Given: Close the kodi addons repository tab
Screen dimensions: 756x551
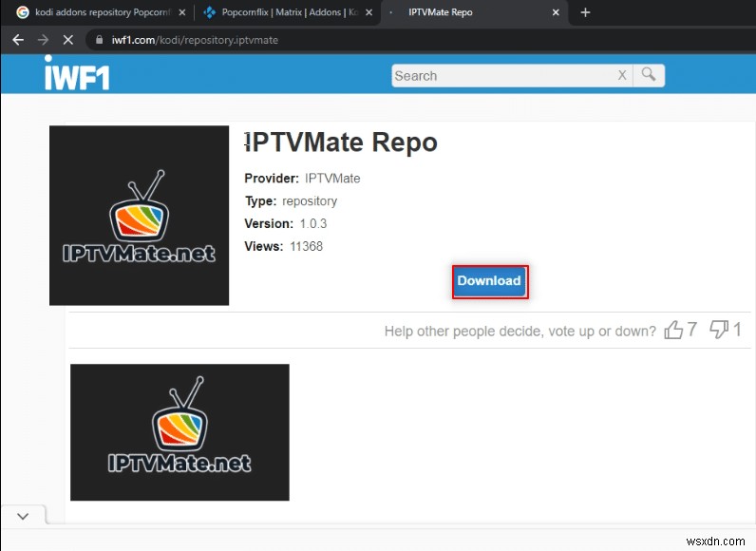Looking at the screenshot, I should [181, 12].
